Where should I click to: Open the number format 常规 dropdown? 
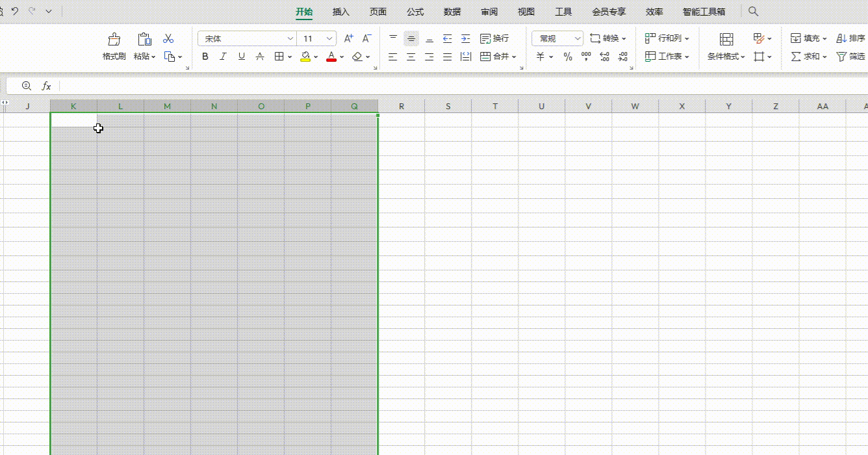tap(557, 39)
